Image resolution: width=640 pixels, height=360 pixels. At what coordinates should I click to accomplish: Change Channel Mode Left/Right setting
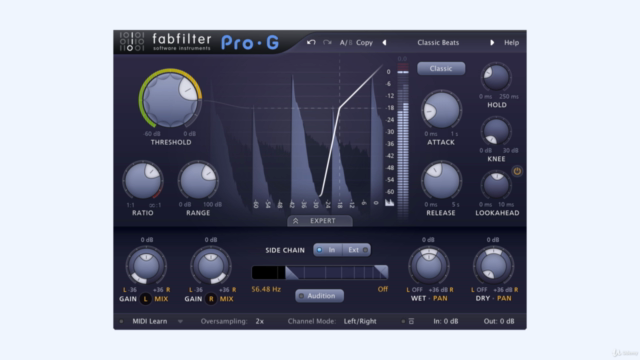[x=360, y=321]
